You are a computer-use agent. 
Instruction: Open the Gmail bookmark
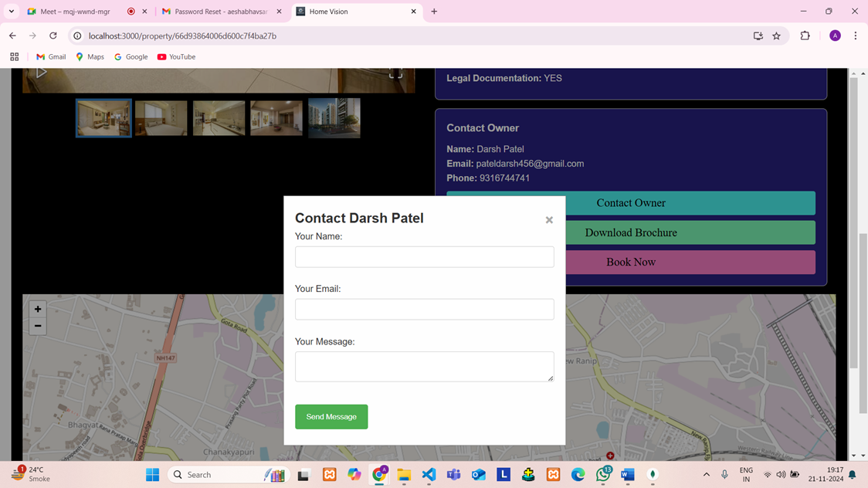pyautogui.click(x=50, y=56)
